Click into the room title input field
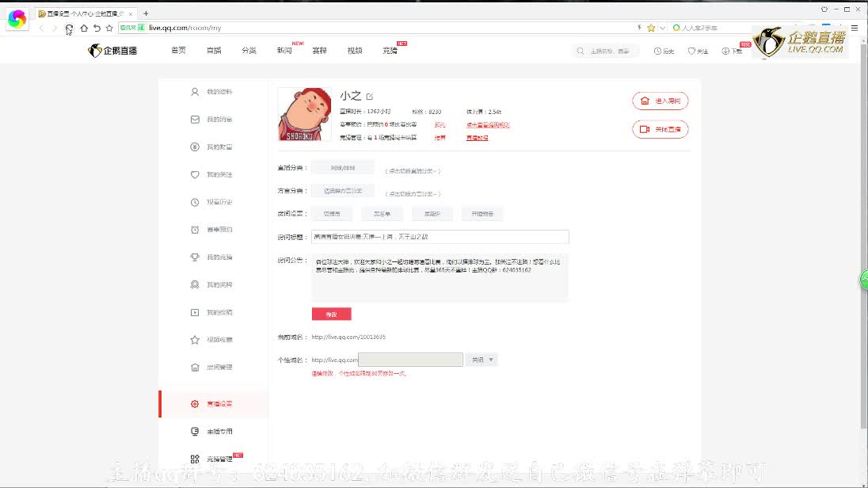Screen dimensions: 868x488 pyautogui.click(x=440, y=237)
